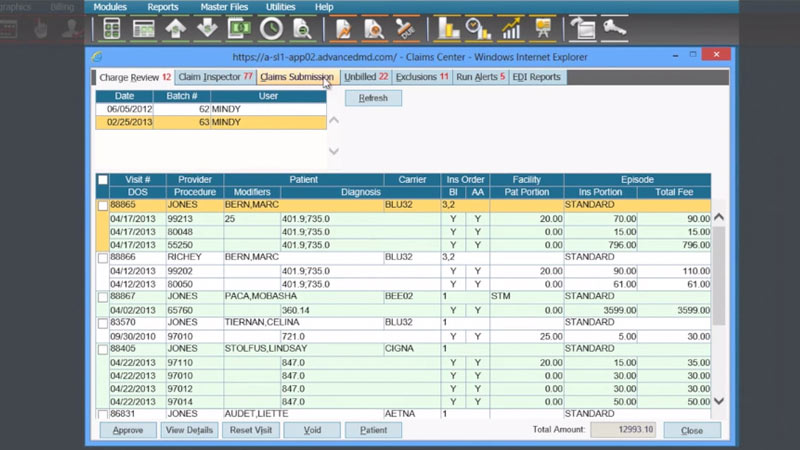800x450 pixels.
Task: Click patient name TIERNAN,CELINA
Action: click(x=262, y=322)
